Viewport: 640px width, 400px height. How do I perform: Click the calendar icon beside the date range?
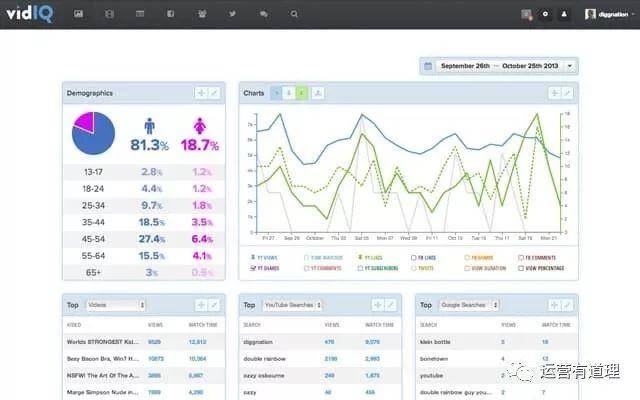(428, 66)
